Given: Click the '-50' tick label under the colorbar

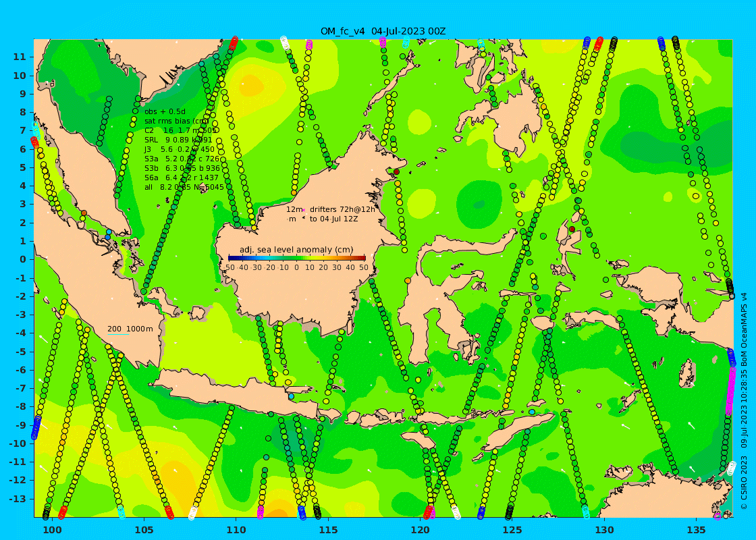Looking at the screenshot, I should coord(230,267).
